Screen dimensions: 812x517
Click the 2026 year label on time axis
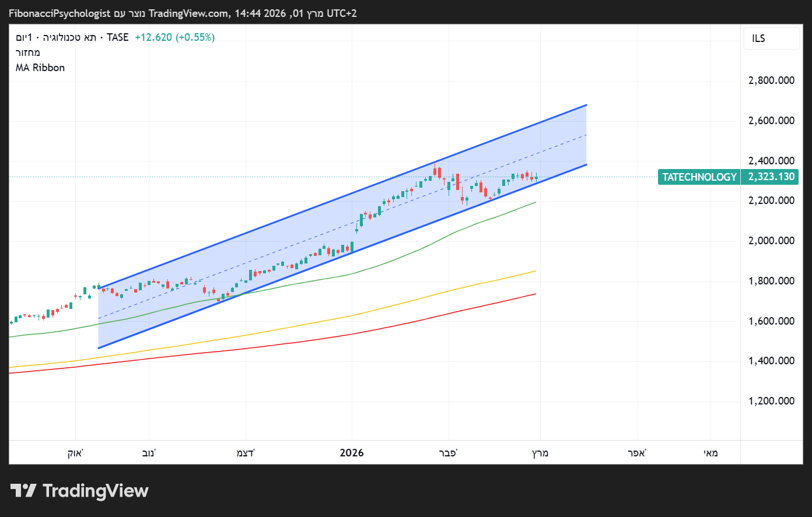coord(352,453)
